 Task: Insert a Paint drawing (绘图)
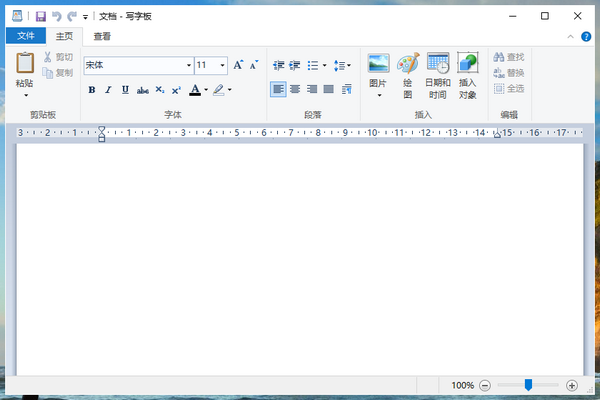coord(408,75)
